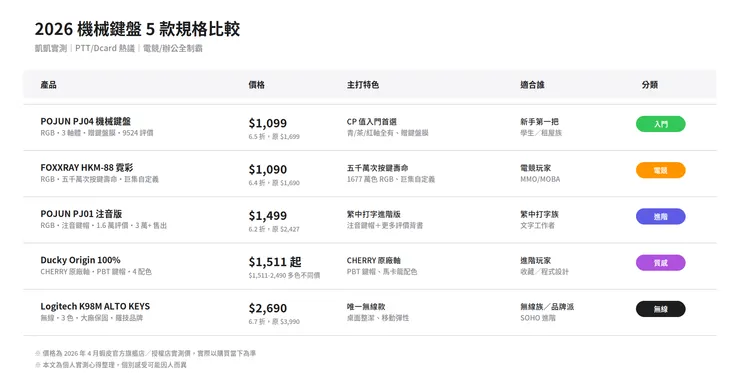Click the blue '進階' category pill
Screen dimensions: 740x382
point(661,217)
